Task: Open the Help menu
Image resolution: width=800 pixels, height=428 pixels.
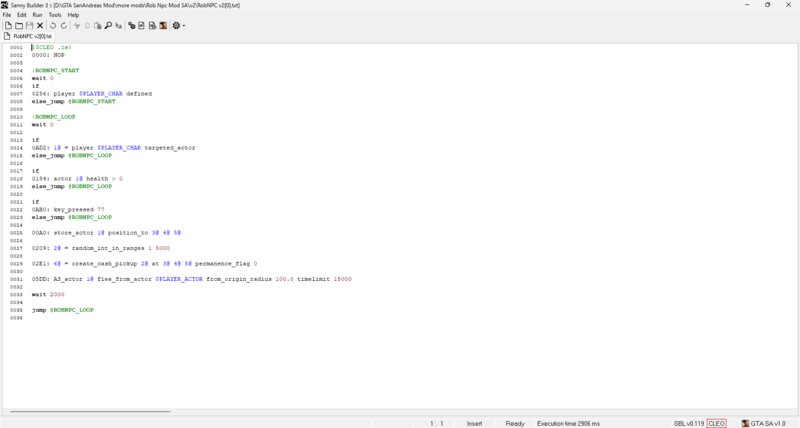Action: click(73, 15)
